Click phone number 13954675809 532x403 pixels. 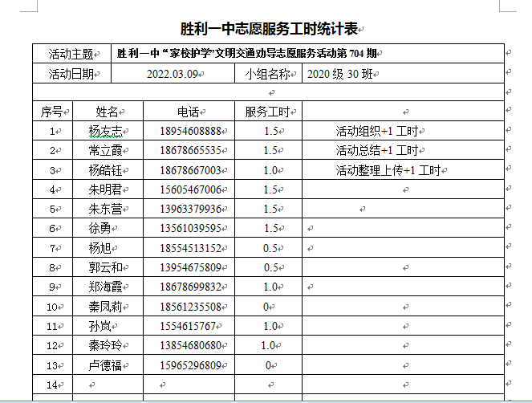(x=190, y=267)
